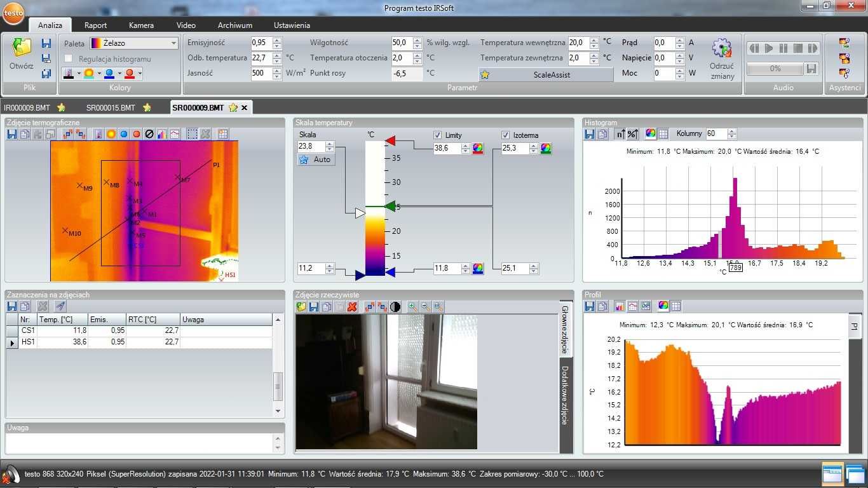Switch to the Kamera tab
868x488 pixels.
[141, 25]
